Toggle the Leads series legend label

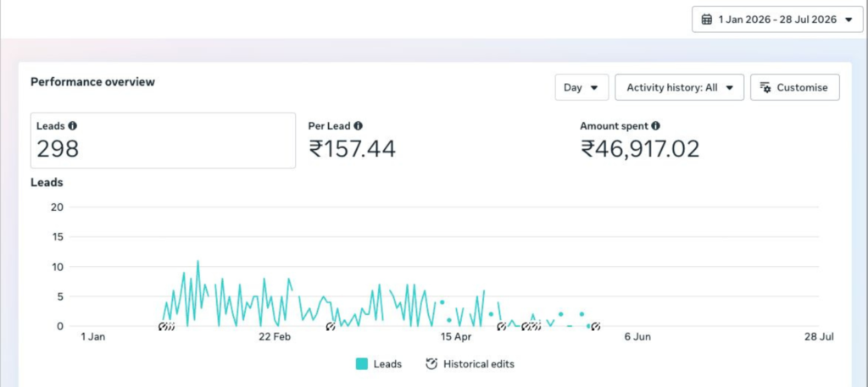click(387, 364)
